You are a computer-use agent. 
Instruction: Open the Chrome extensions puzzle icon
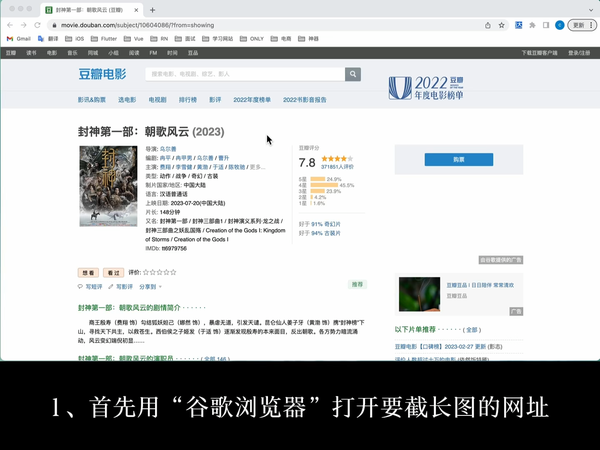pos(532,25)
